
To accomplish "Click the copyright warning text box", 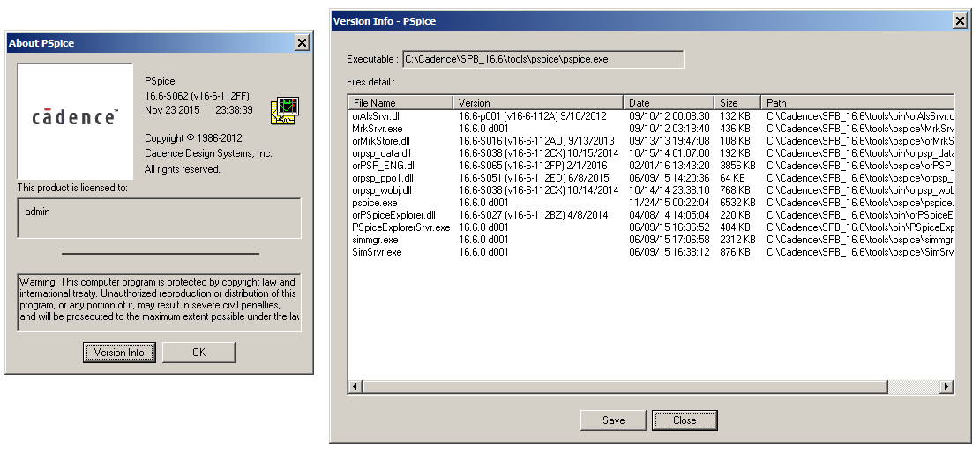I will pyautogui.click(x=160, y=301).
